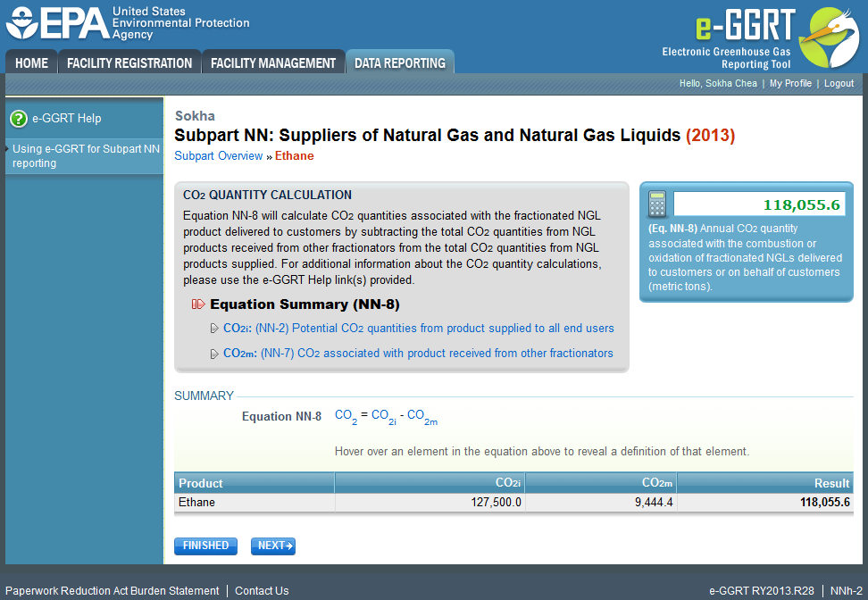Click the red Equation Summary marker icon
Viewport: 868px width, 600px height.
(198, 304)
